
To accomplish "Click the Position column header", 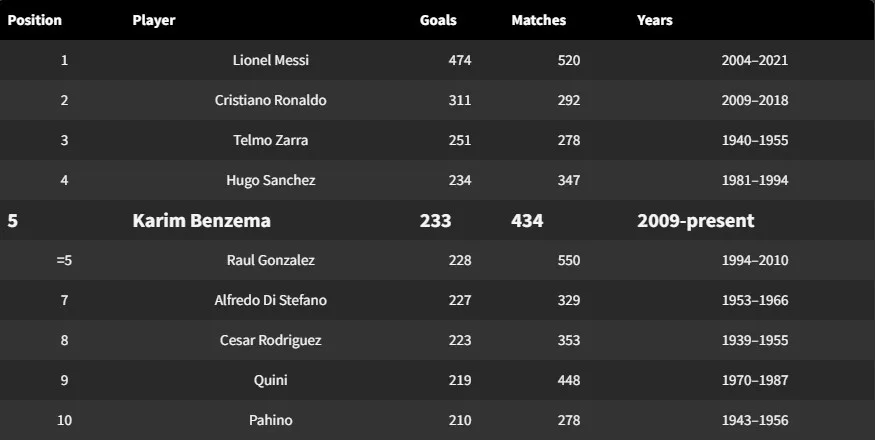I will [35, 20].
